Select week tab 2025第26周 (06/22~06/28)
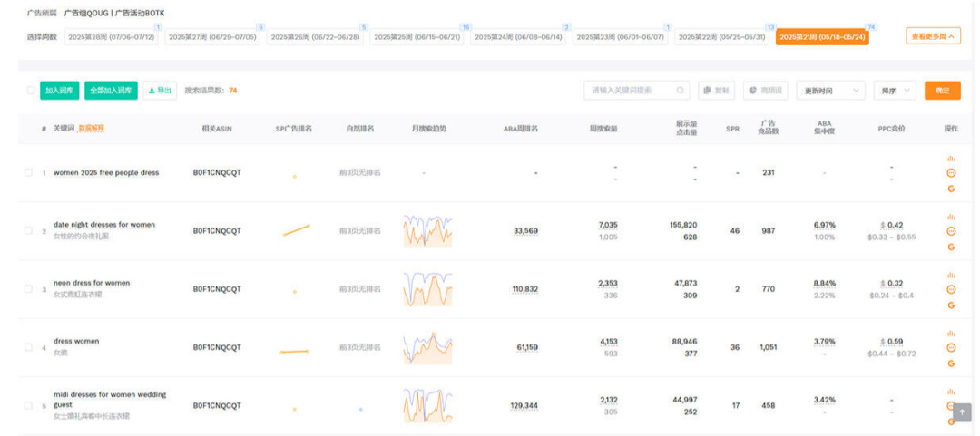980x436 pixels. [316, 37]
